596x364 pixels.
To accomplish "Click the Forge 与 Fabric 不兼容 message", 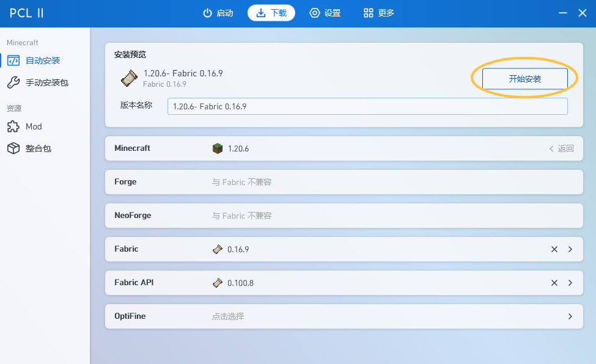I will click(x=241, y=183).
